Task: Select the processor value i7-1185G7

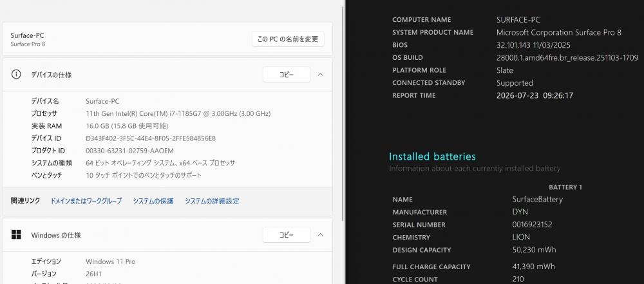Action: (178, 113)
